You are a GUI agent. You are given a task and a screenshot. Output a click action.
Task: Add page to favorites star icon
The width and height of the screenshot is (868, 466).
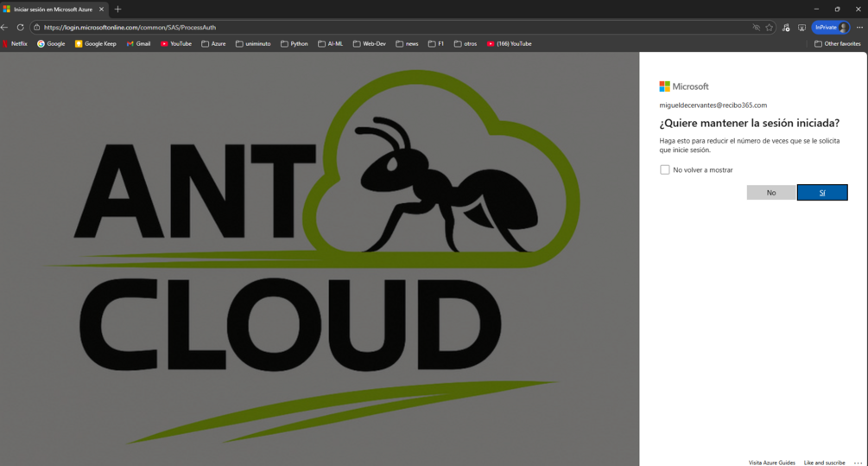coord(770,27)
